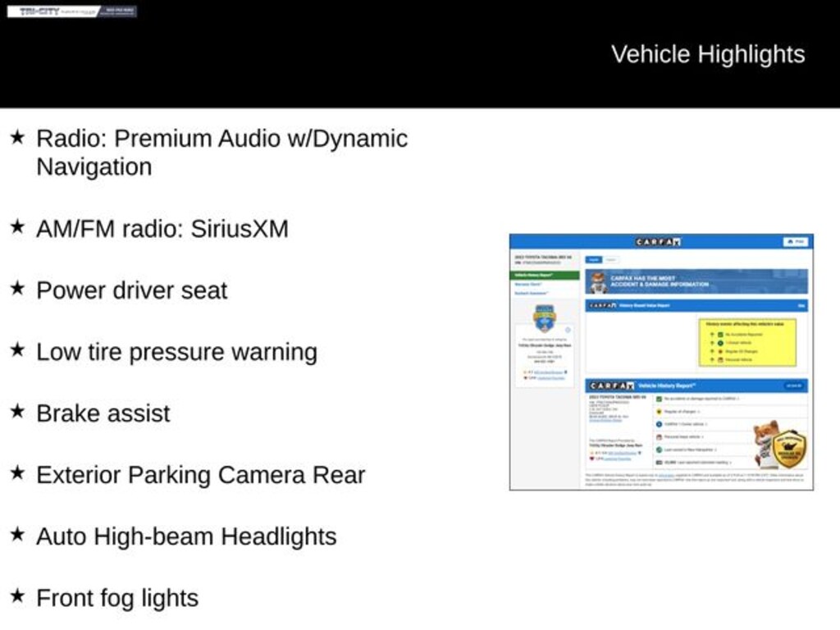840x630 pixels.
Task: Click the yellow history events box
Action: (x=746, y=342)
